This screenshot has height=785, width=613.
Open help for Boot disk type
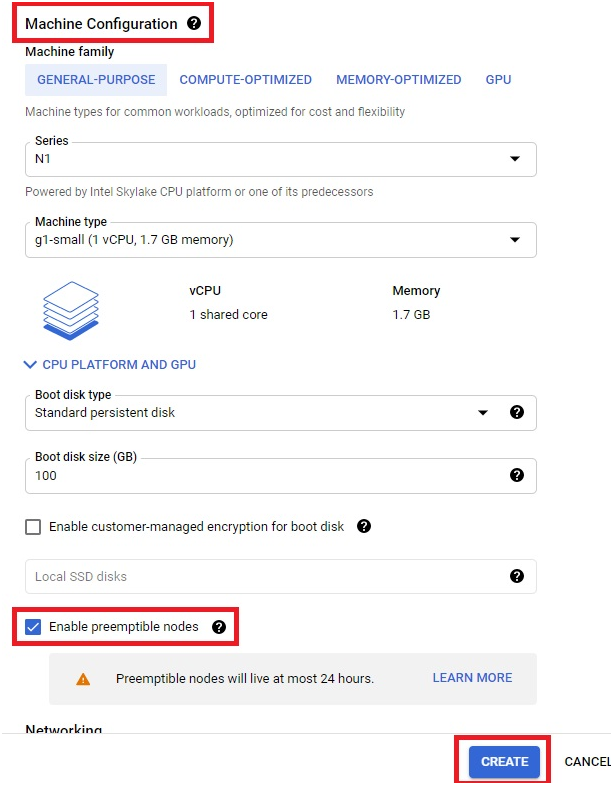516,412
